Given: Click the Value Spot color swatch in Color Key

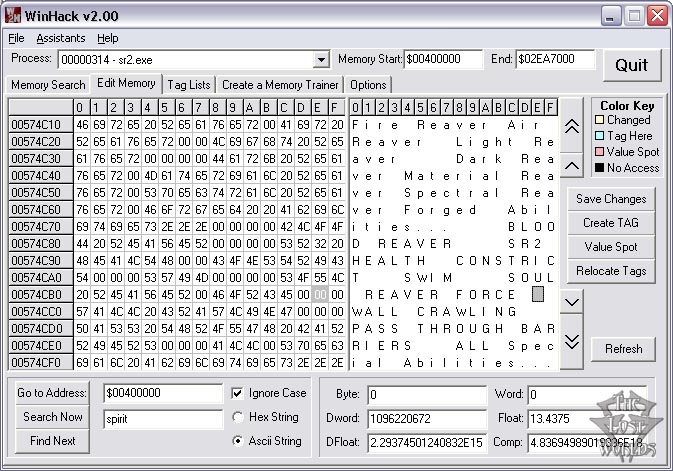Looking at the screenshot, I should 599,152.
